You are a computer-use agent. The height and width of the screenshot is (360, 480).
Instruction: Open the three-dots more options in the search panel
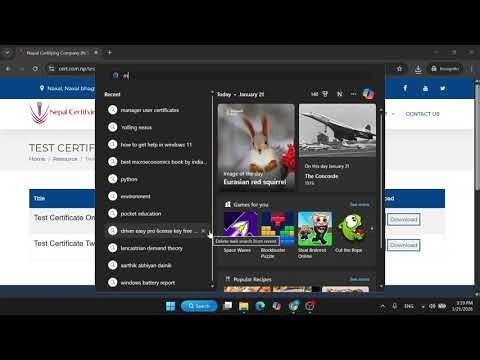(353, 94)
